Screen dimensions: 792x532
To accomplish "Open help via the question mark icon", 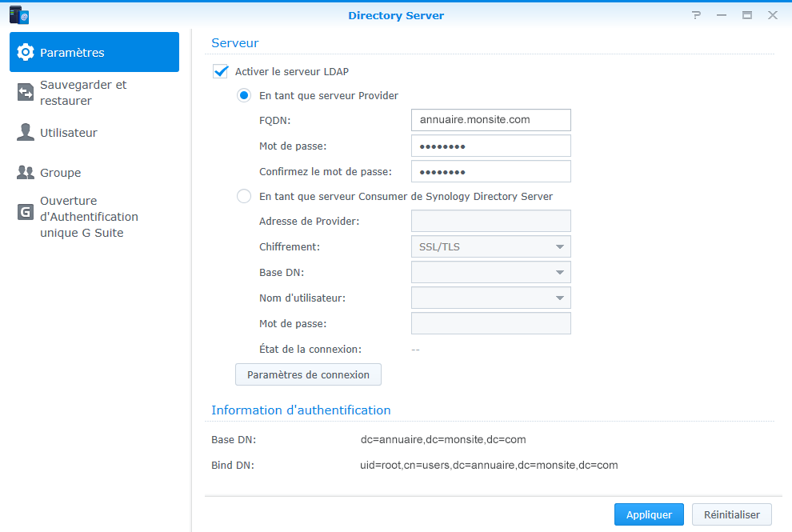I will pos(697,15).
